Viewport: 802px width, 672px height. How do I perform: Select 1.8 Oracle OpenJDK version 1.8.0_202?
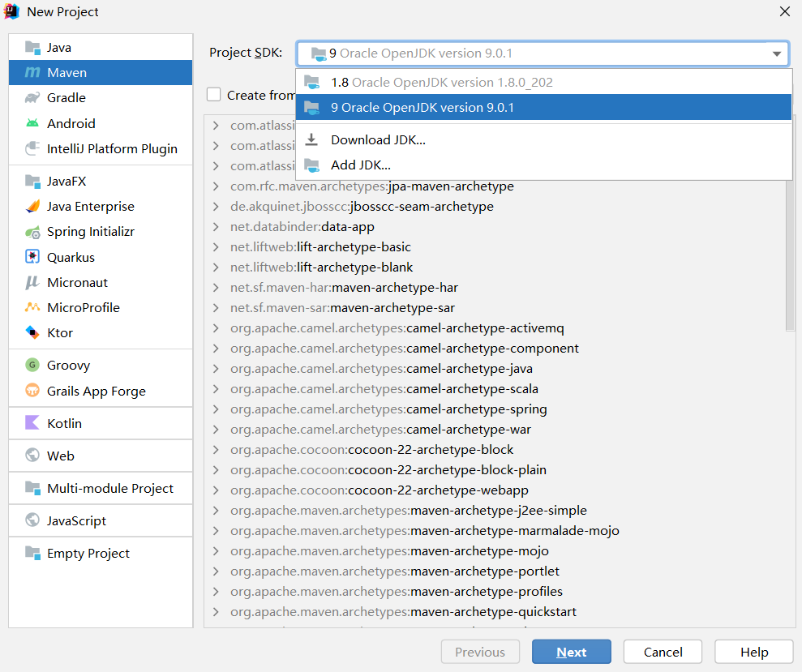543,83
